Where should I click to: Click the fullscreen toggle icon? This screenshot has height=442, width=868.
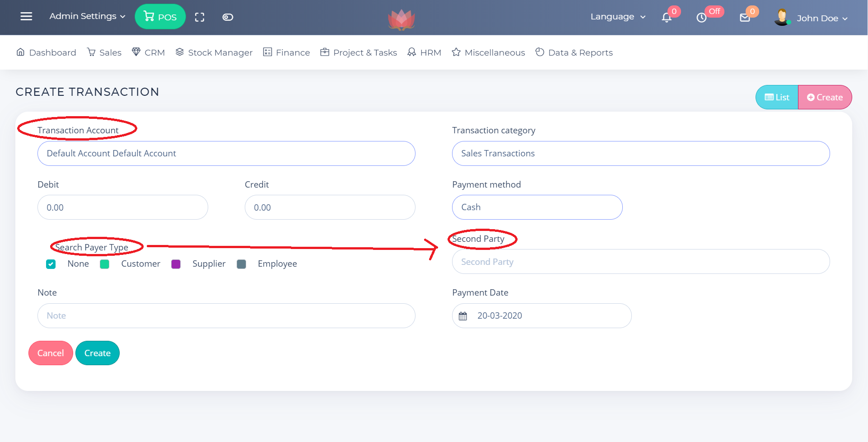coord(200,17)
